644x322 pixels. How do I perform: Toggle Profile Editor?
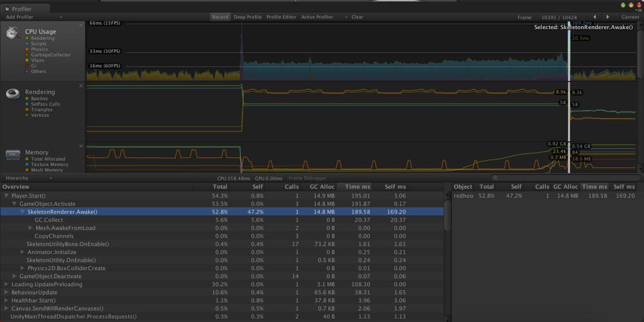pos(281,17)
